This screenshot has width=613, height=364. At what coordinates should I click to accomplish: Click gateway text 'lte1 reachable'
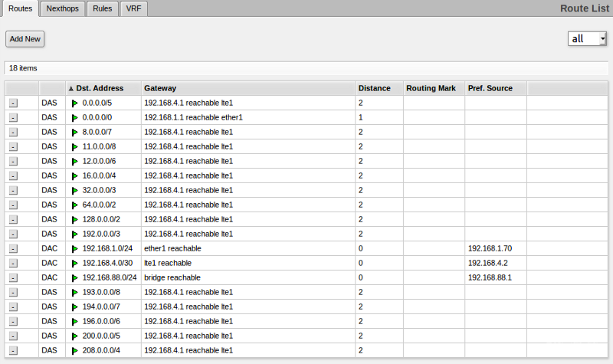(x=168, y=263)
